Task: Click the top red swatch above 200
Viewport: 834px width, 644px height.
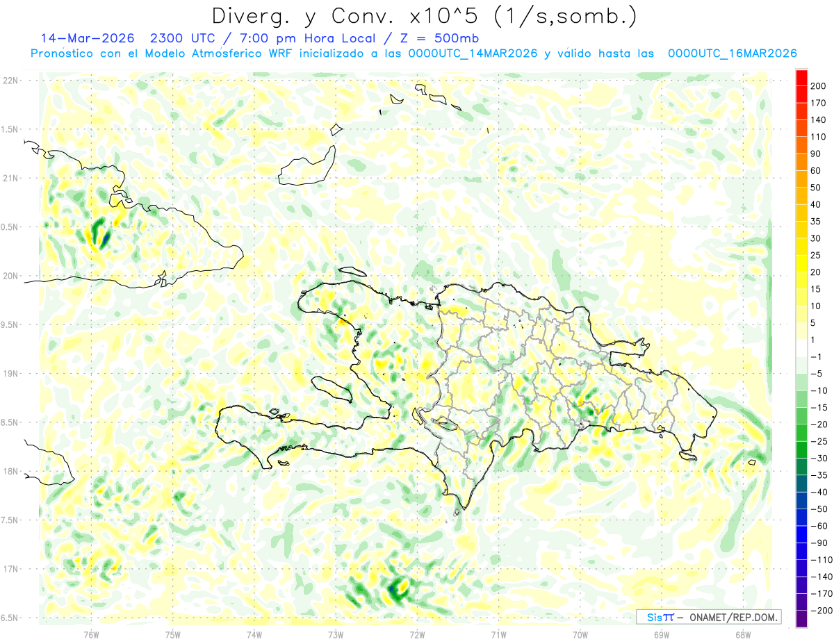Action: [801, 78]
